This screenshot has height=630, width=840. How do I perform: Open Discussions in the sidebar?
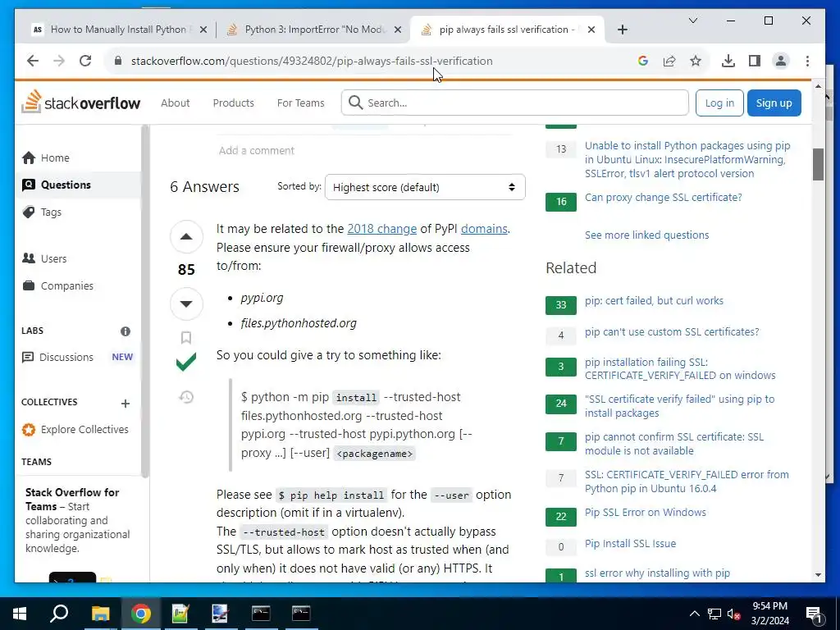pyautogui.click(x=66, y=357)
